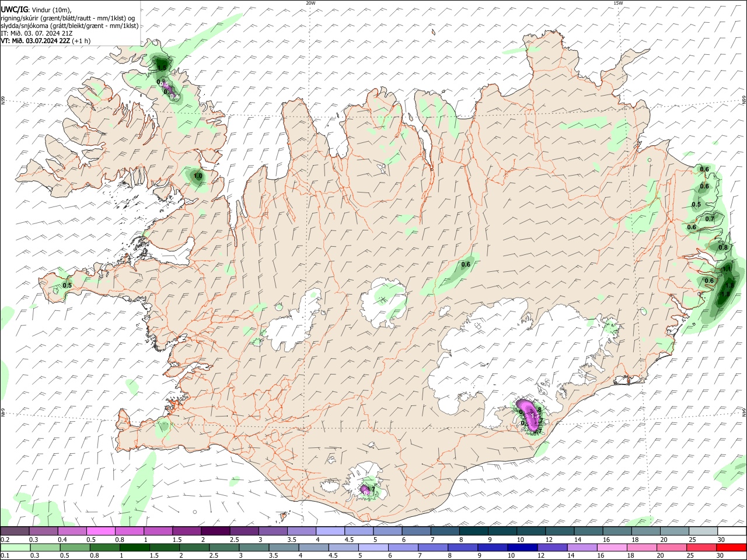Click the '0.7' rain value on the map
Screen dimensions: 747x560
710,219
